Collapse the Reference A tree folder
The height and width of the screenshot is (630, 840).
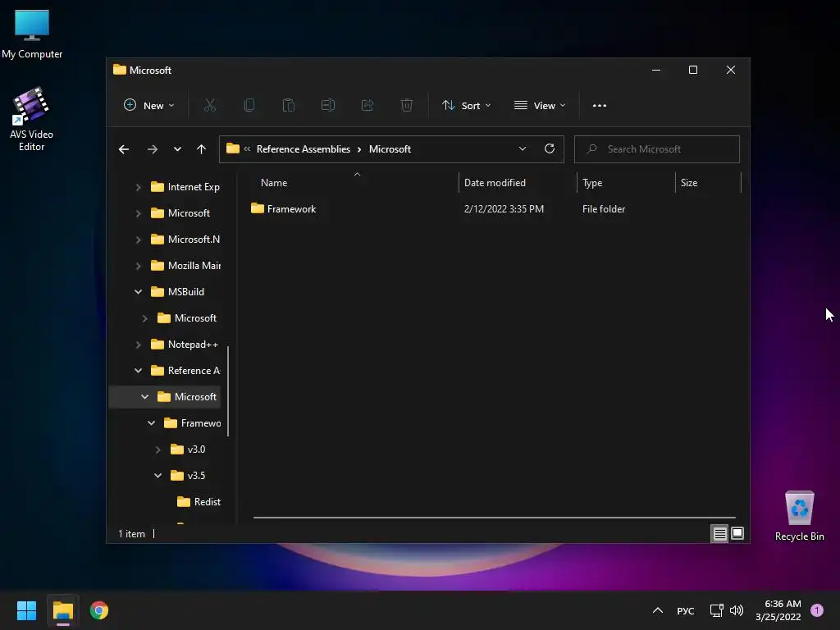[x=138, y=371]
